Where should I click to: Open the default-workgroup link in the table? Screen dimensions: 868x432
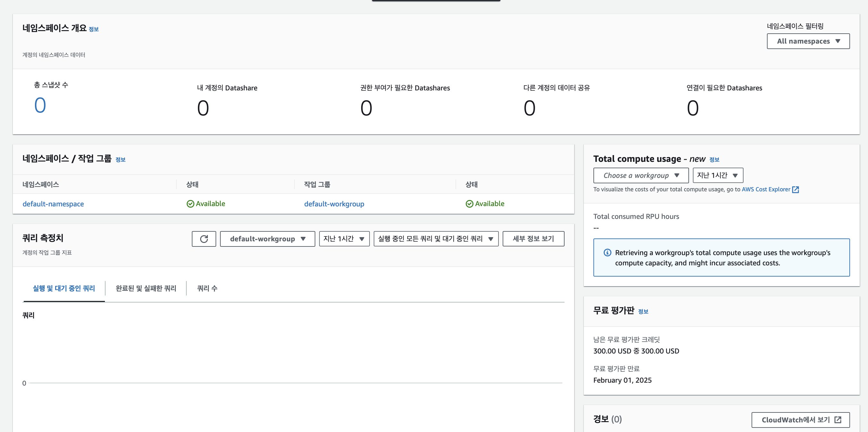point(334,204)
